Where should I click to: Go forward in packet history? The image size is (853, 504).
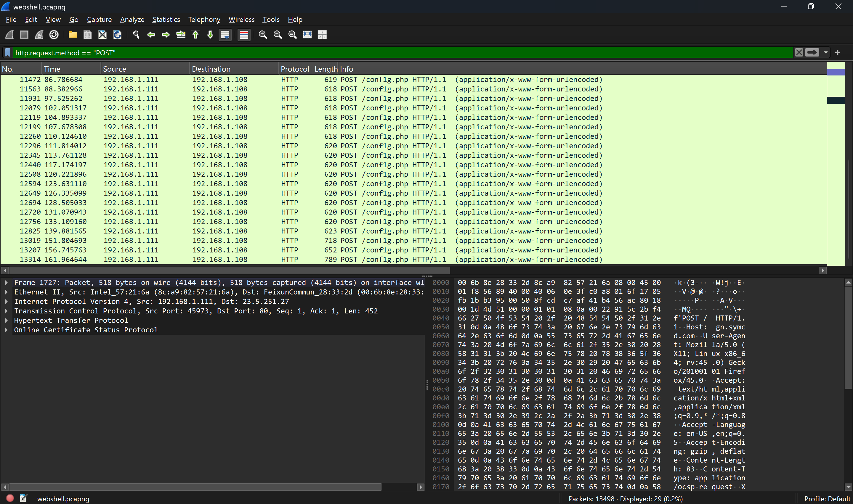[166, 35]
